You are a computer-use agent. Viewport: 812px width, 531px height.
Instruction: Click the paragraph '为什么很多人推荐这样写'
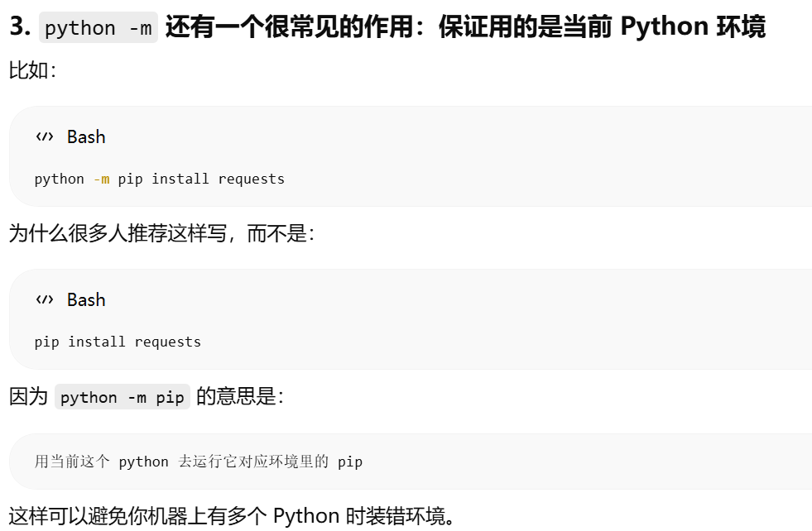[161, 233]
